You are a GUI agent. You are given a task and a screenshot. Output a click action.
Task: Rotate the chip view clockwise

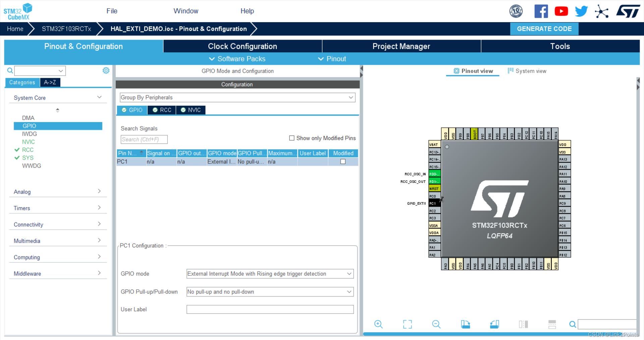coord(465,324)
